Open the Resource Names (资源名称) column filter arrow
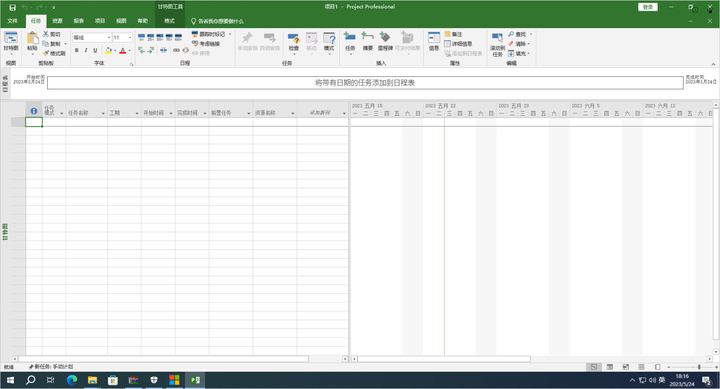 [x=292, y=113]
